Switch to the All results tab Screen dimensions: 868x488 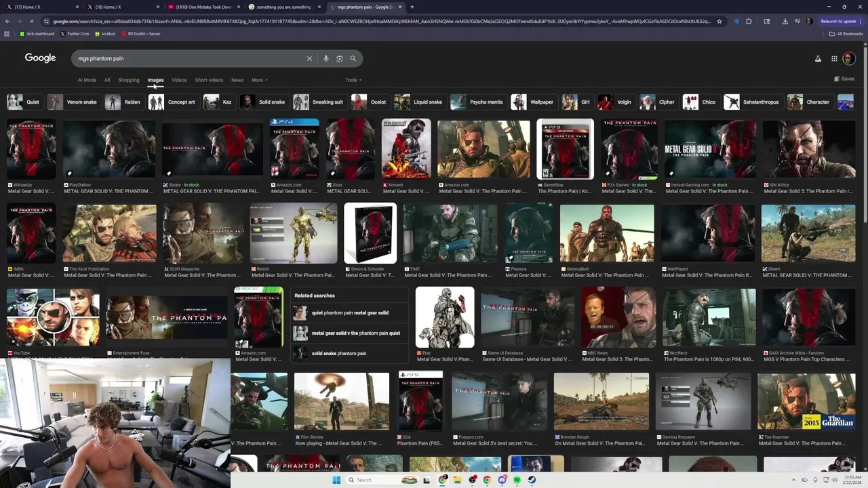point(106,80)
